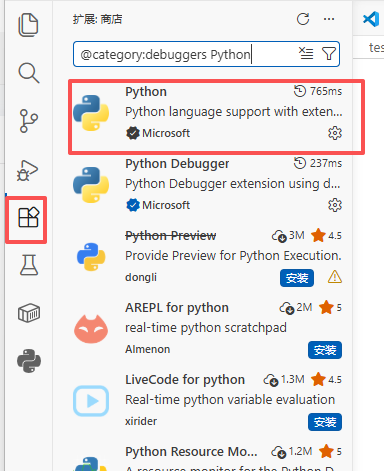The height and width of the screenshot is (471, 384).
Task: Open manage gear for Python Debugger
Action: pyautogui.click(x=335, y=205)
